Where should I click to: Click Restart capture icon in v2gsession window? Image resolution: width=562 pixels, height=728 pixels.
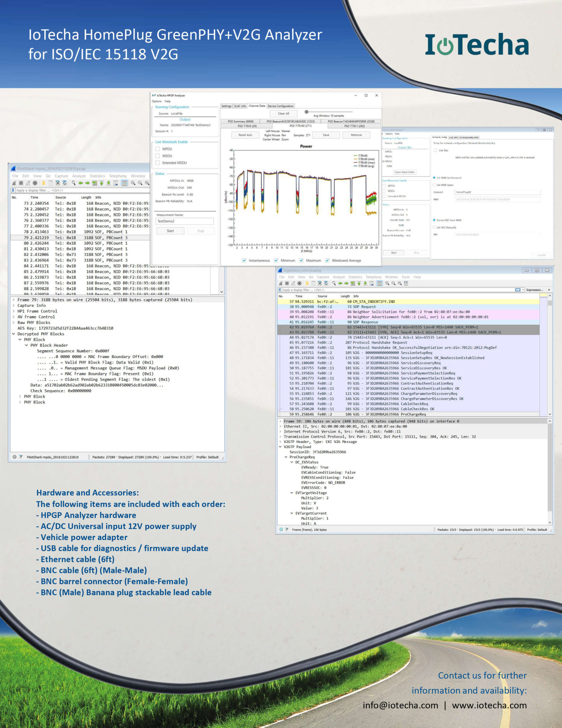[x=293, y=283]
